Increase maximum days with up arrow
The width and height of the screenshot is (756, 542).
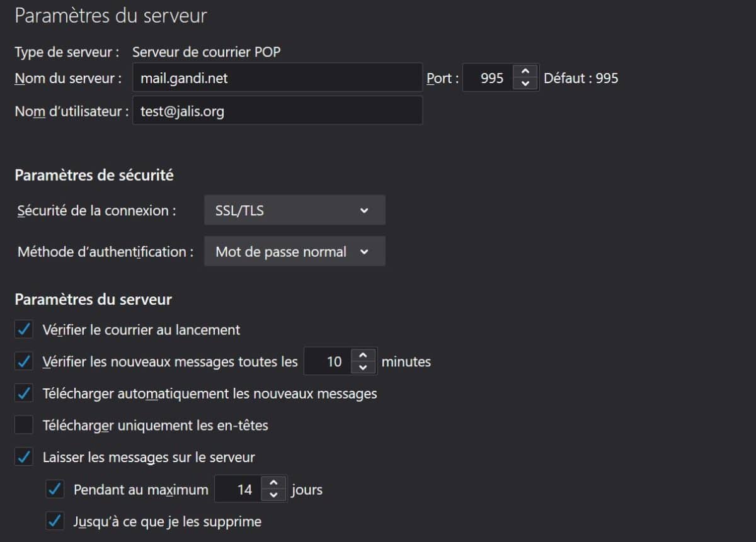point(273,483)
